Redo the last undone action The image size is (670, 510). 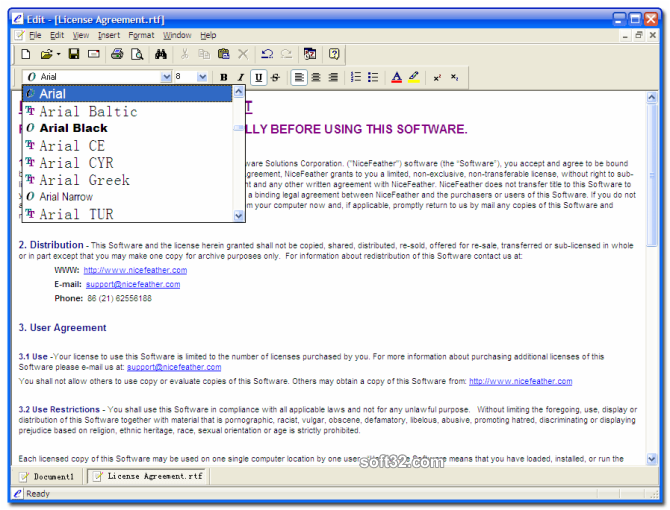(x=286, y=54)
